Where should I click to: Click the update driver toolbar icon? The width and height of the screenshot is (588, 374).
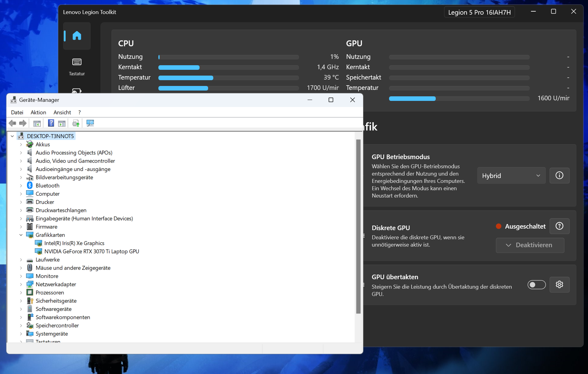click(x=75, y=123)
